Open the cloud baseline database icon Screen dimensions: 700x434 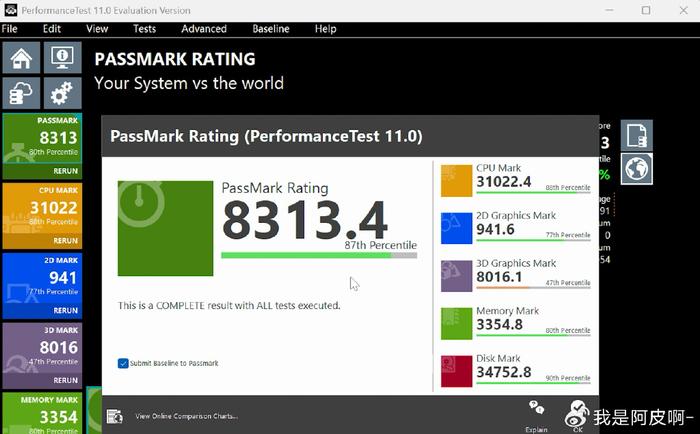click(x=21, y=93)
